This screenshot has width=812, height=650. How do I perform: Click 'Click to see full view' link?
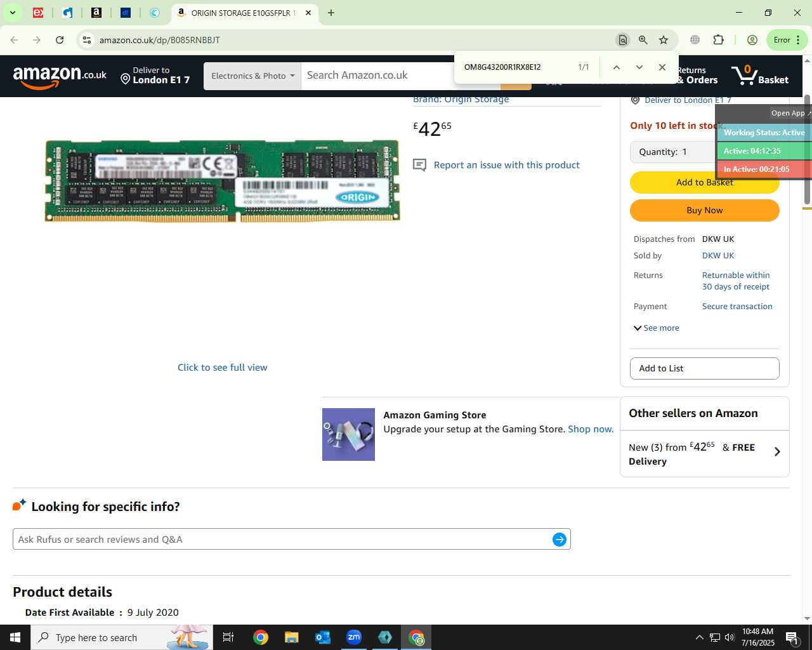(x=223, y=368)
